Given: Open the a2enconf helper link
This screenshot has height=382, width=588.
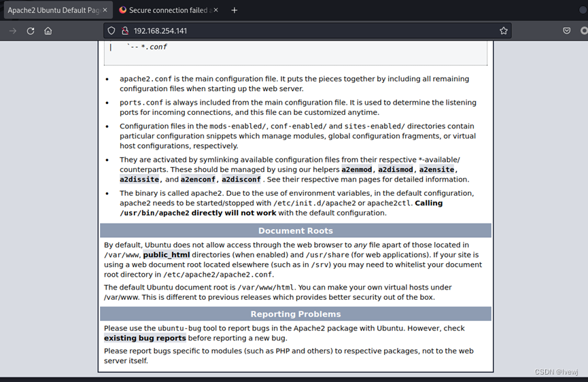Looking at the screenshot, I should (x=198, y=179).
